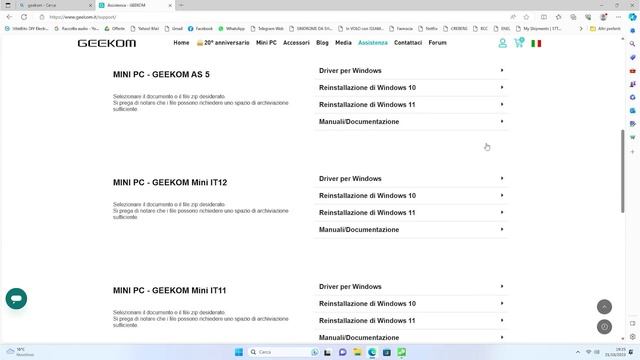Reload the page with refresh button

click(24, 17)
